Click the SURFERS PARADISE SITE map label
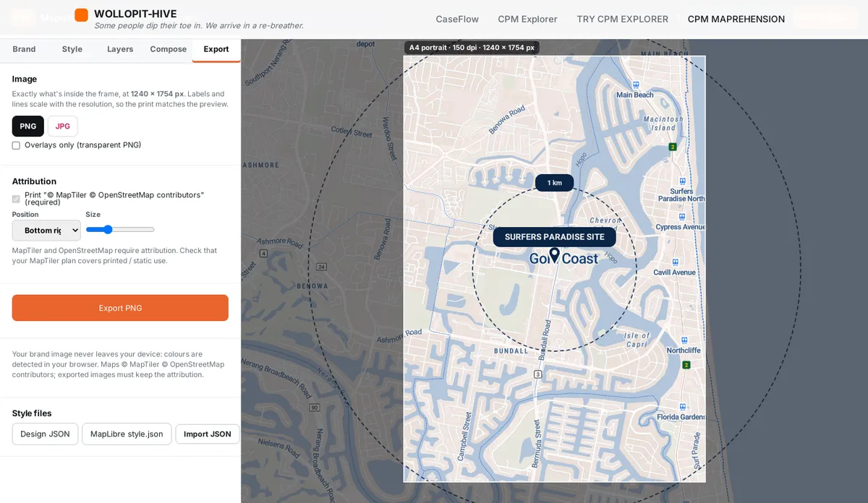868x503 pixels. tap(554, 237)
